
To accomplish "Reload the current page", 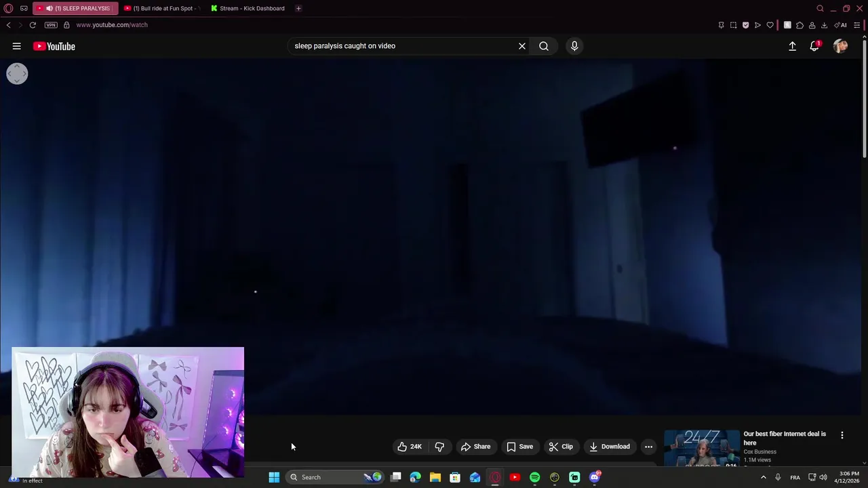I will click(33, 25).
